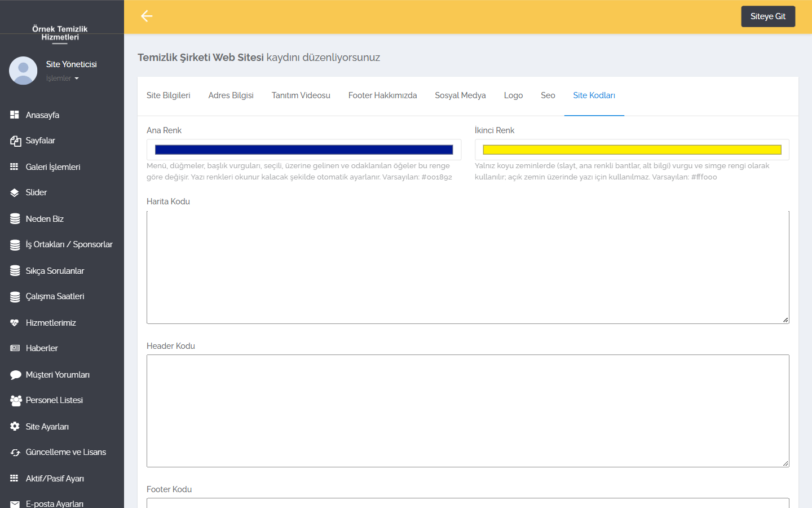The height and width of the screenshot is (508, 812).
Task: Open the Sosyal Medya tab
Action: pyautogui.click(x=461, y=95)
